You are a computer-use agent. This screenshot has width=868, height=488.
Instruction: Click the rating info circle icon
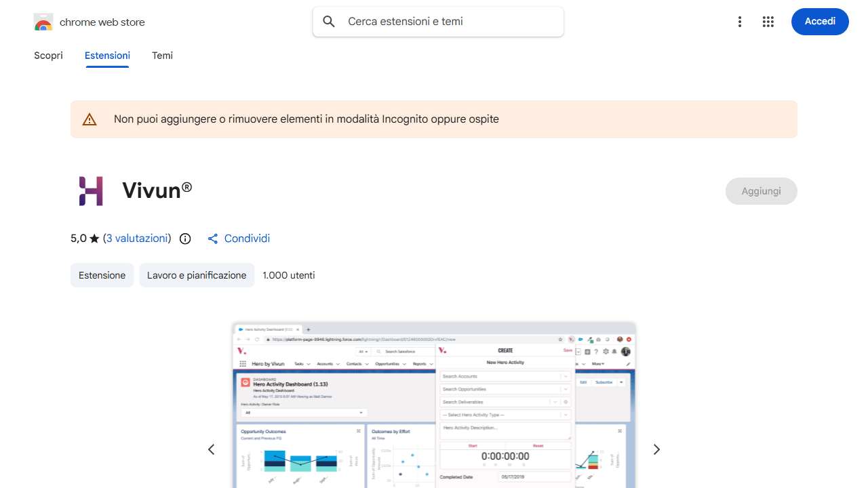click(185, 239)
